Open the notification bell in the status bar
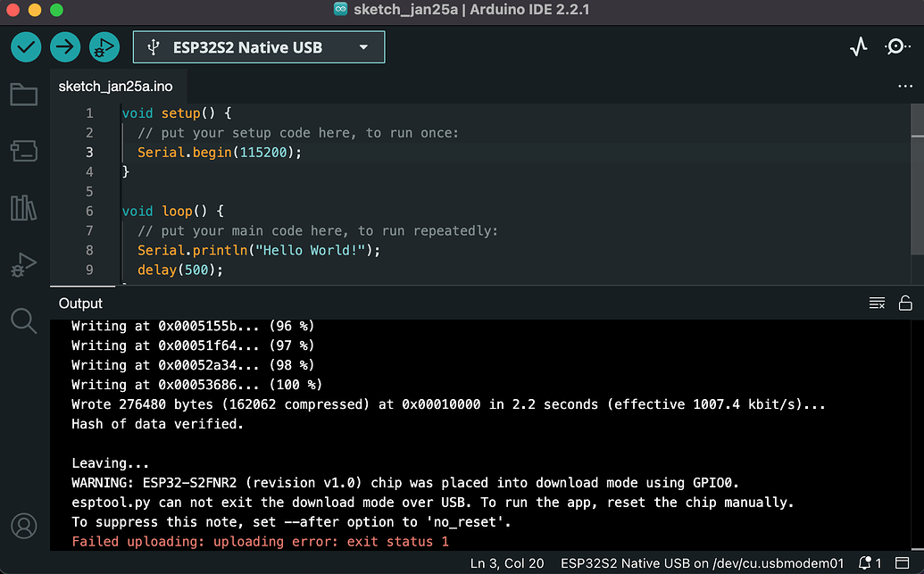This screenshot has height=574, width=924. pos(864,563)
